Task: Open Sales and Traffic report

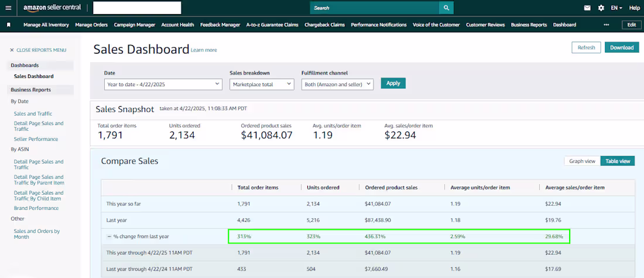Action: tap(33, 114)
